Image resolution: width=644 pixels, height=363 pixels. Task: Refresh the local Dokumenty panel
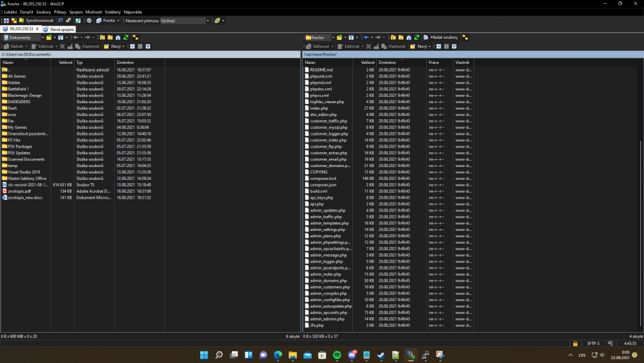126,37
